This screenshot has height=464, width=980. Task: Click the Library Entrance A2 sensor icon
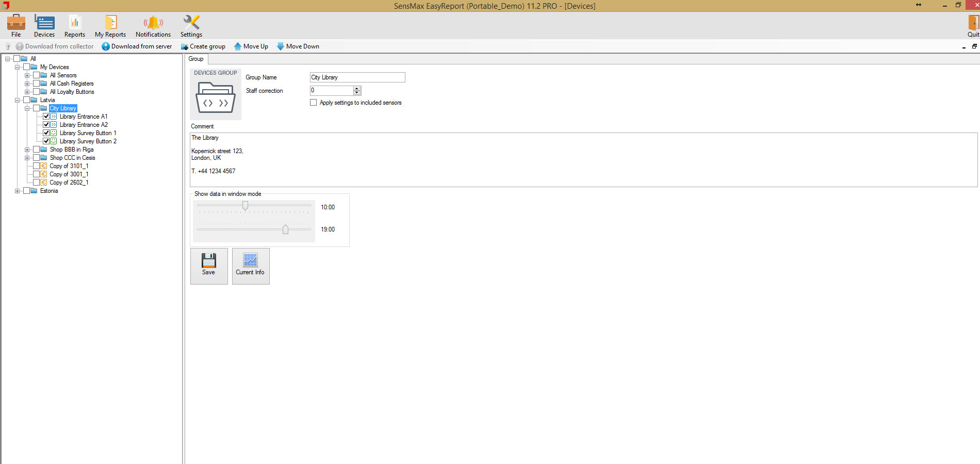pos(54,125)
